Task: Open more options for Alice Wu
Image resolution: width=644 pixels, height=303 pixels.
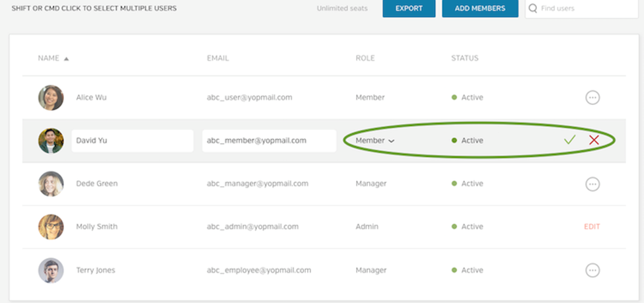Action: coord(592,98)
